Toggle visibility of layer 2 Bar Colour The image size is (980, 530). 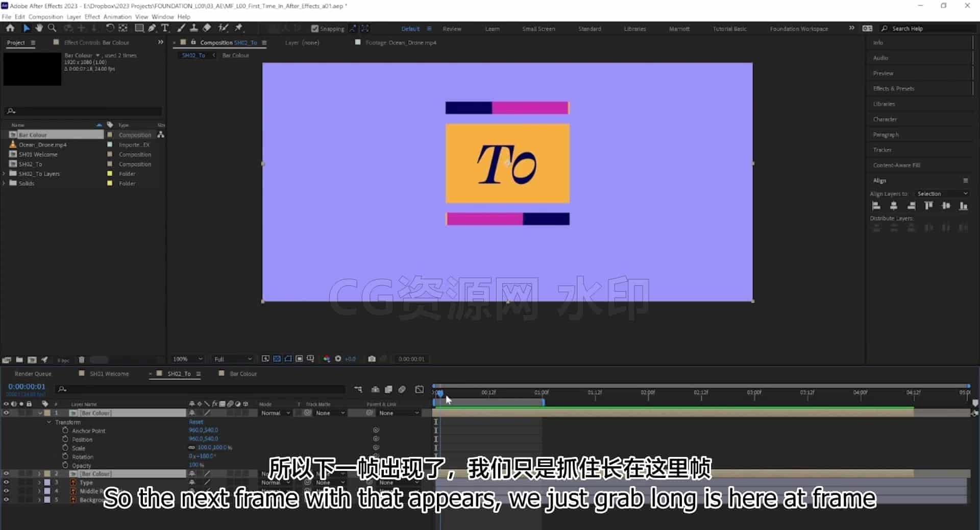pos(6,473)
